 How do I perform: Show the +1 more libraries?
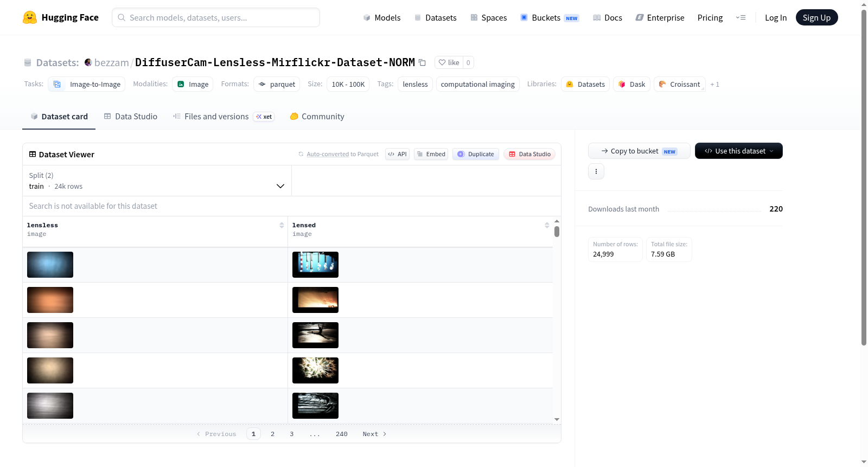tap(714, 84)
